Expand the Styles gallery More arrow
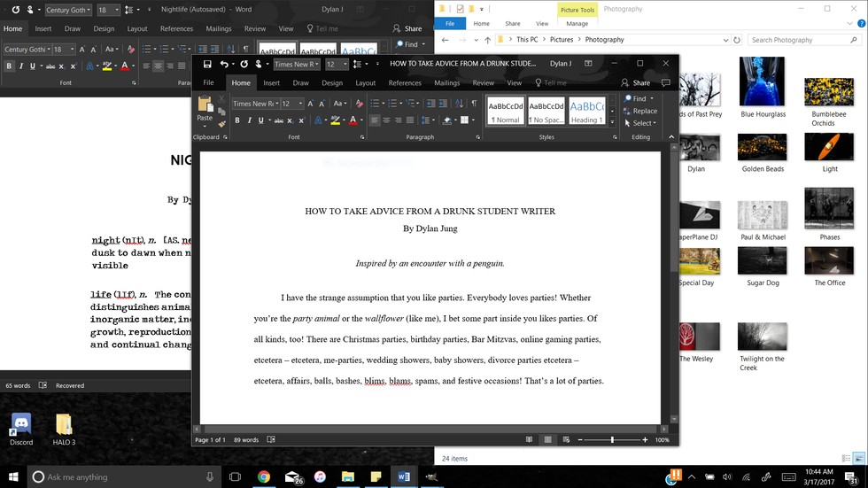 [611, 123]
